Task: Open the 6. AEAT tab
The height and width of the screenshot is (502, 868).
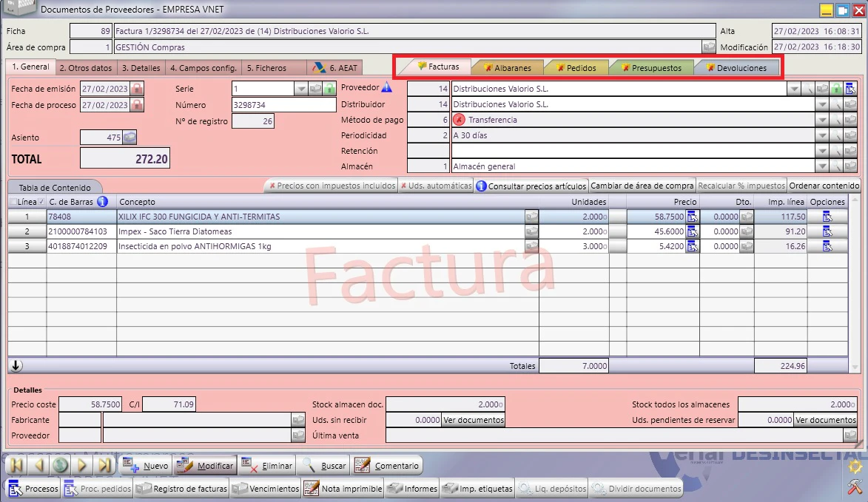Action: click(x=335, y=68)
